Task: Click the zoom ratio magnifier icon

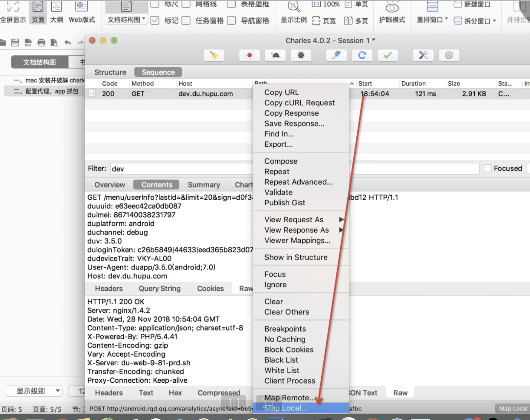Action: 294,7
